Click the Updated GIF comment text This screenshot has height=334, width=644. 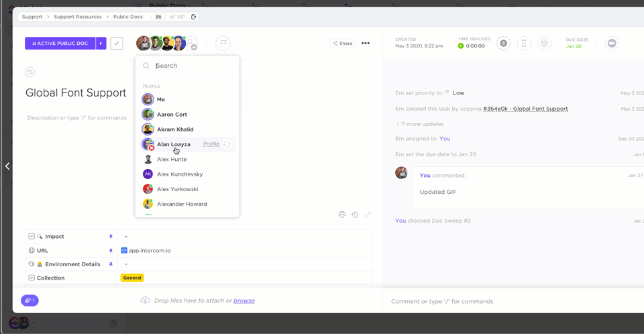[x=438, y=192]
